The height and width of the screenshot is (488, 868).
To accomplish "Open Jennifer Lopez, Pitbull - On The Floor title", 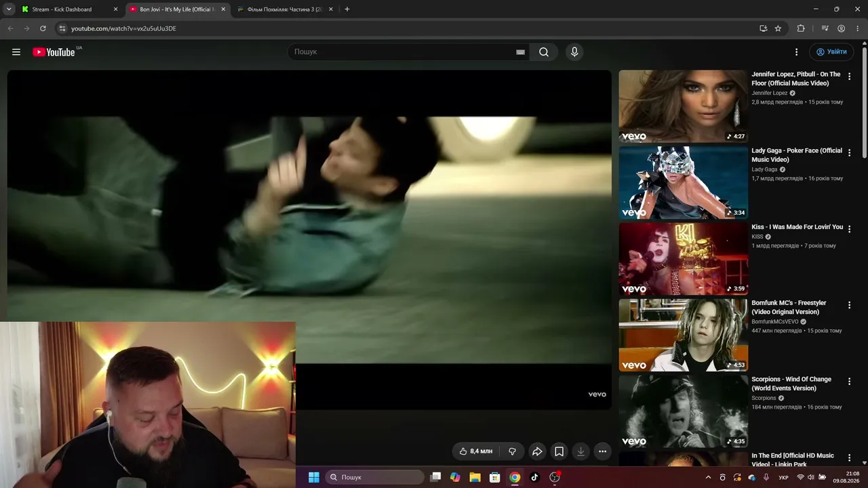I will coord(795,79).
